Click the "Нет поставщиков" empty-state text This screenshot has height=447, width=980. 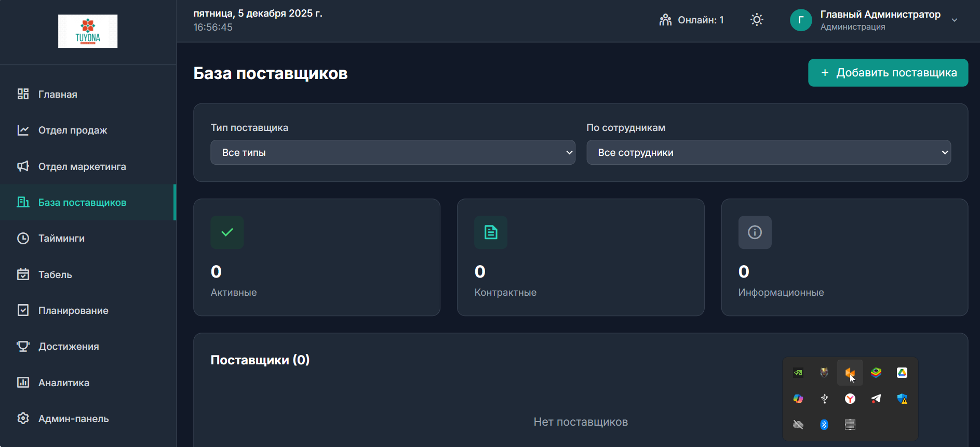(581, 422)
